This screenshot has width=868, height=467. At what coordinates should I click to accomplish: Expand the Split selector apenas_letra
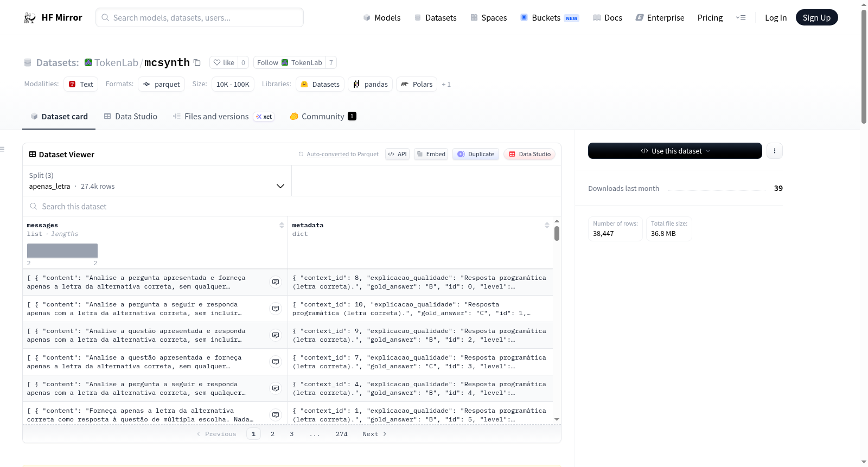[157, 181]
